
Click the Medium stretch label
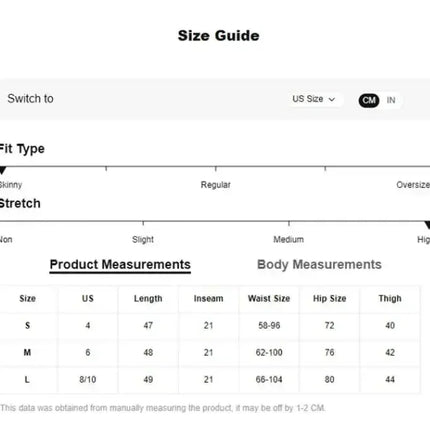289,239
